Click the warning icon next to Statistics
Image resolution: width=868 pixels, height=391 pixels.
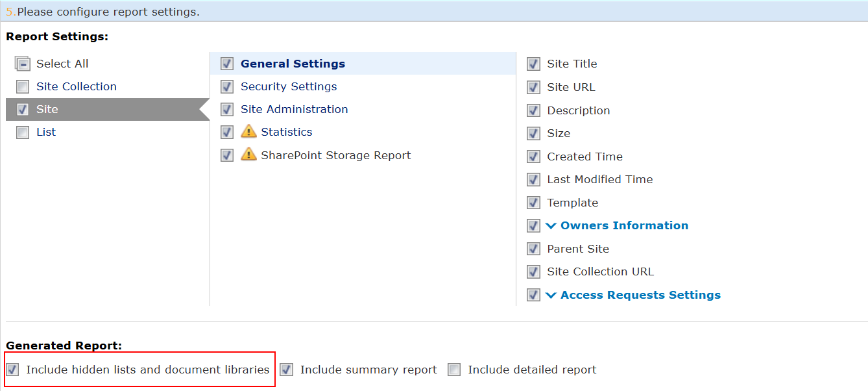click(x=250, y=132)
